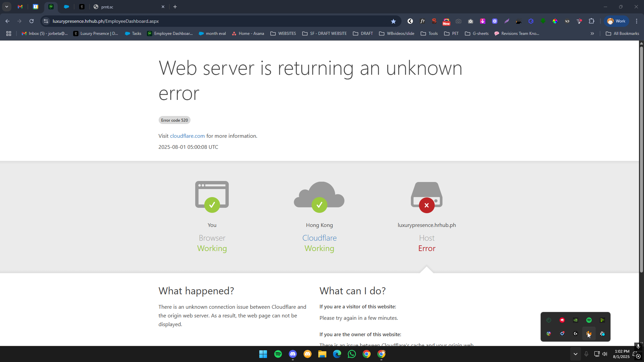Viewport: 644px width, 362px height.
Task: Open the Riot Client tray icon
Action: 562,320
